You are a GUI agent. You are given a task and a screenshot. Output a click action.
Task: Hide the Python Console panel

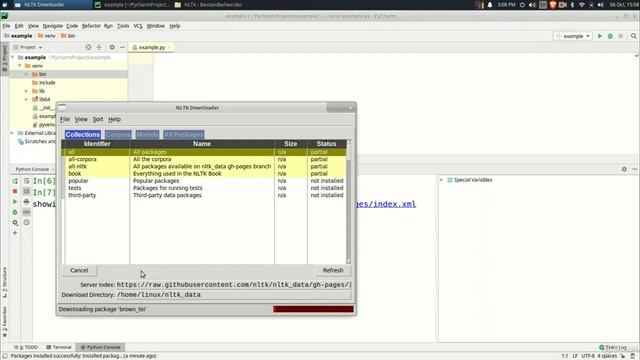pyautogui.click(x=634, y=169)
